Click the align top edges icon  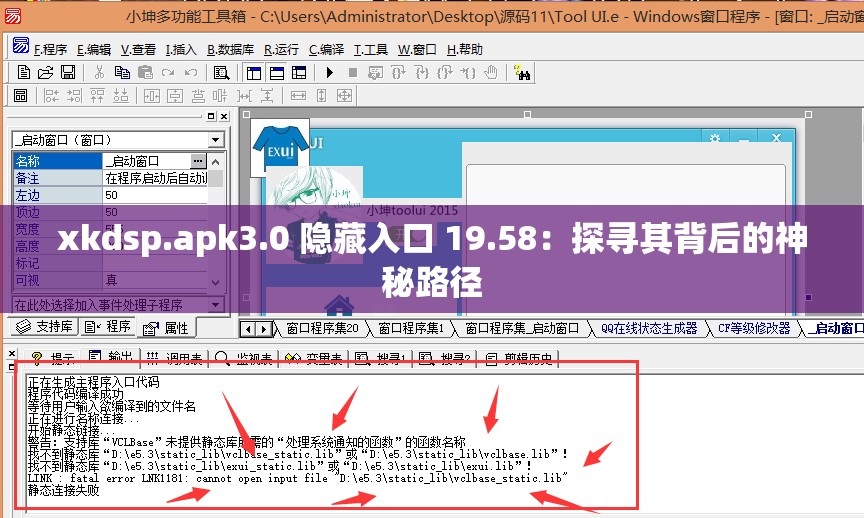point(98,95)
